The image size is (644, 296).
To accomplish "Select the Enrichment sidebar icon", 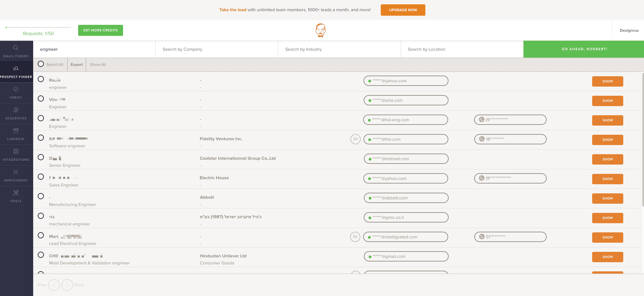I will [x=16, y=172].
